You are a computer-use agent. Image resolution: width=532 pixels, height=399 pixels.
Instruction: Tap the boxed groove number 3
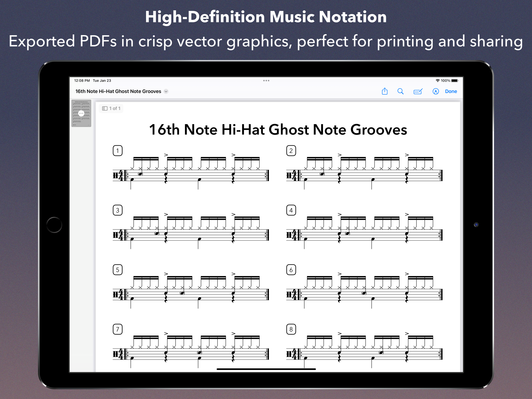[x=118, y=210]
